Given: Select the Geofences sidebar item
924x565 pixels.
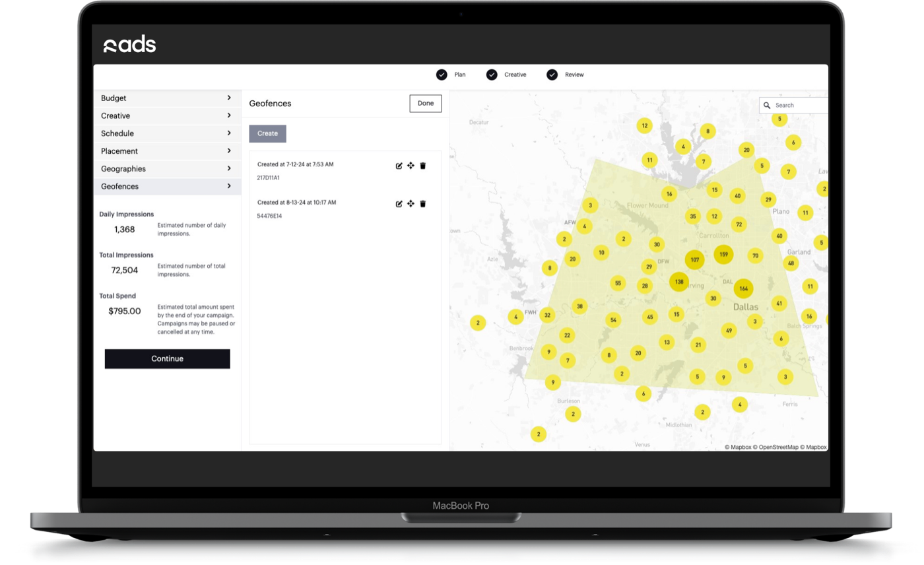Looking at the screenshot, I should (167, 186).
